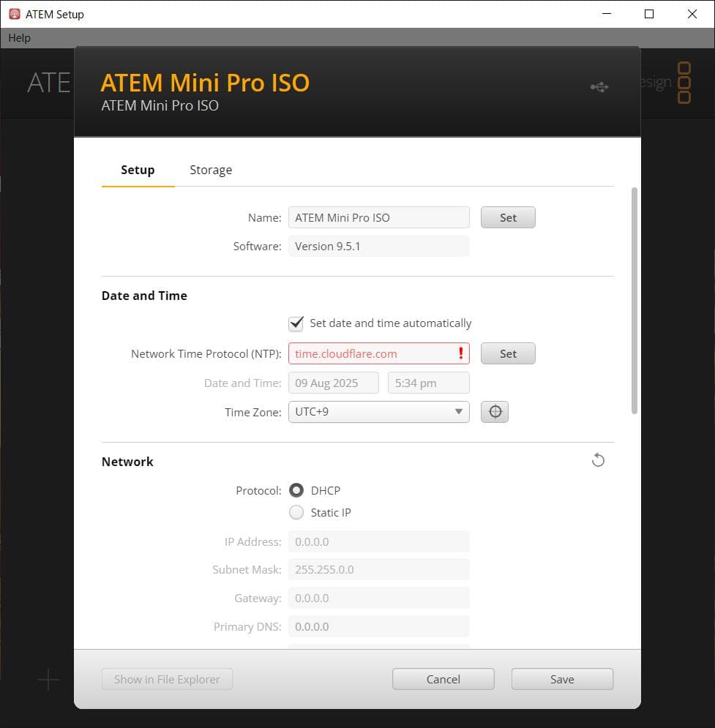The width and height of the screenshot is (715, 728).
Task: Open the Help menu
Action: tap(18, 37)
